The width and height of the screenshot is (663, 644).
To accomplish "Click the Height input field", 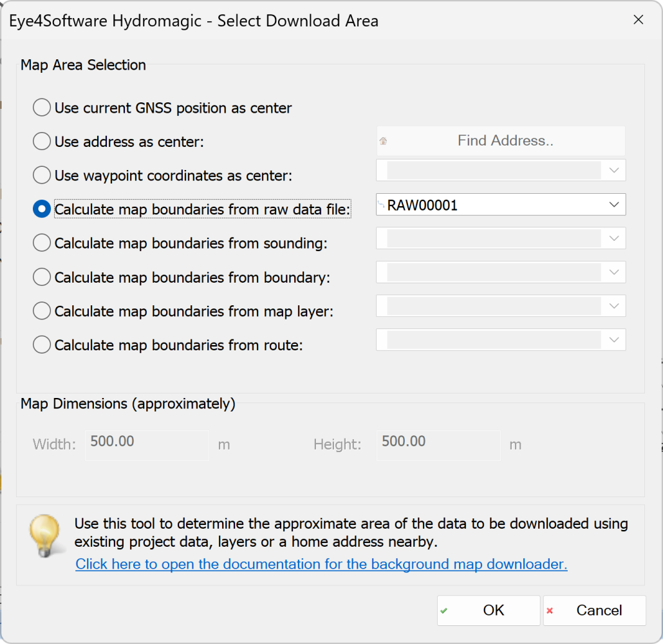I will (438, 445).
